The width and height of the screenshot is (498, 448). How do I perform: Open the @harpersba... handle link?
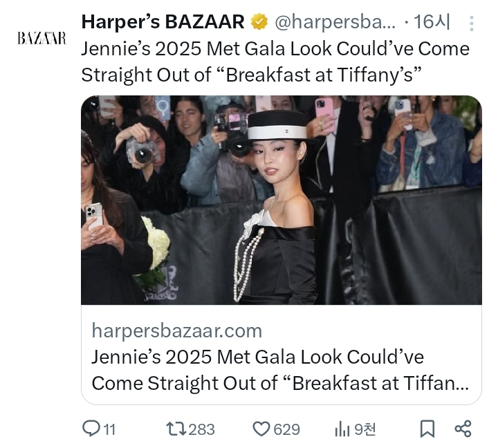[335, 23]
